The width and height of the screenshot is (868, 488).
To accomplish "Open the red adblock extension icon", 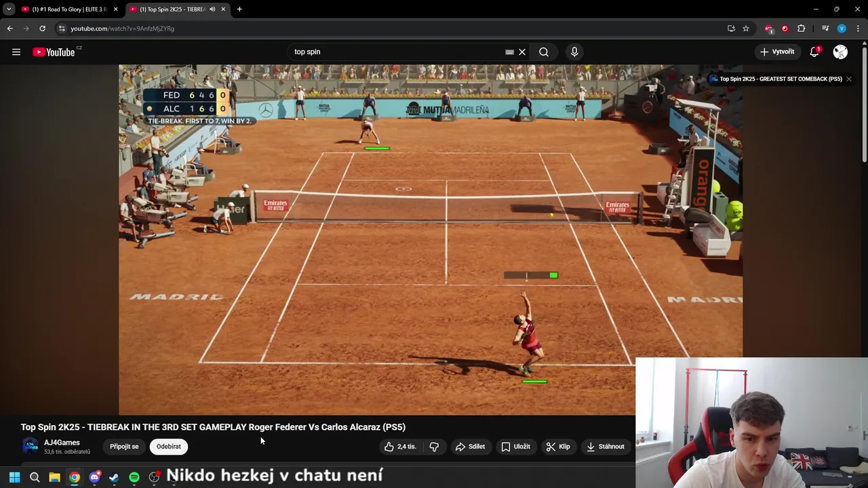I will (x=768, y=28).
